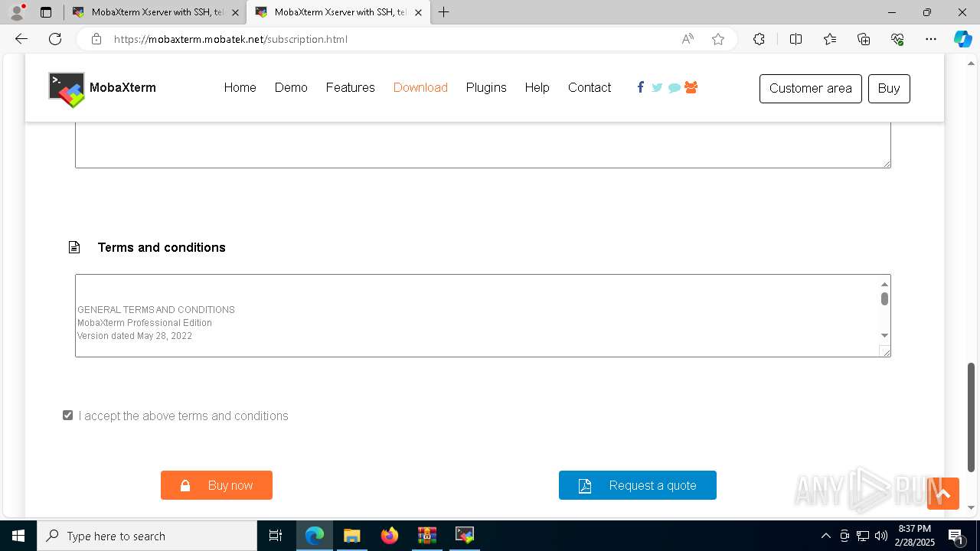Click the orange Reddit-style social icon
The height and width of the screenshot is (551, 980).
(x=691, y=87)
